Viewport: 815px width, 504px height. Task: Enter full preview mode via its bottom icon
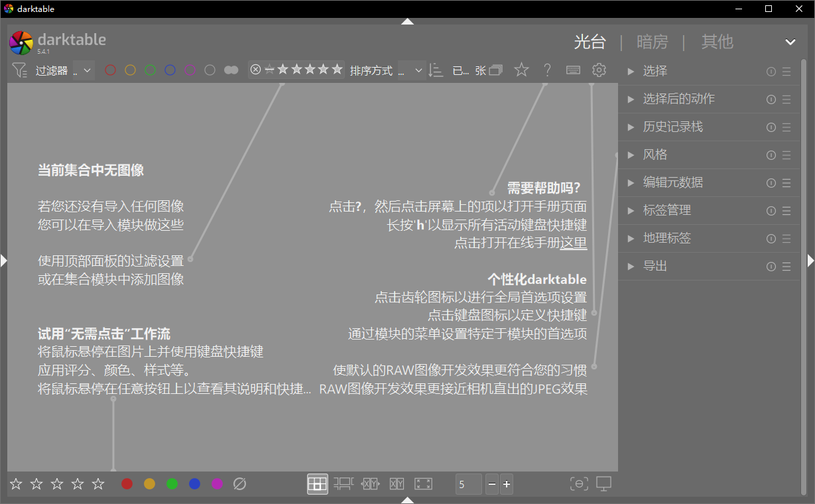(423, 483)
